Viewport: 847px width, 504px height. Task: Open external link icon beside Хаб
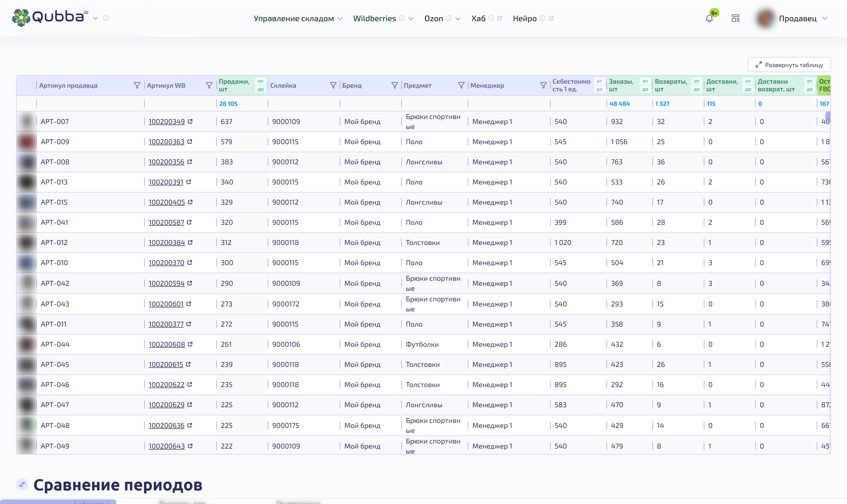(499, 18)
